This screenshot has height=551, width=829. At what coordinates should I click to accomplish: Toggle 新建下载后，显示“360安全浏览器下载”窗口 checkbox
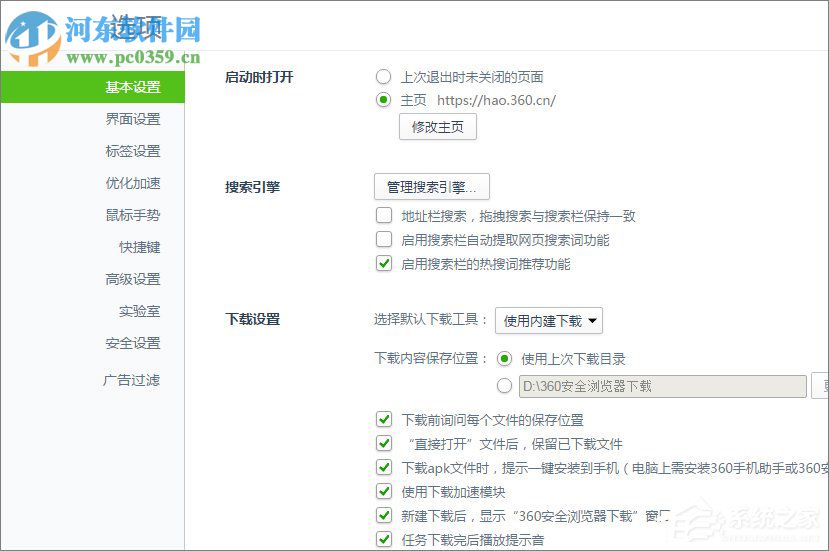(x=384, y=515)
